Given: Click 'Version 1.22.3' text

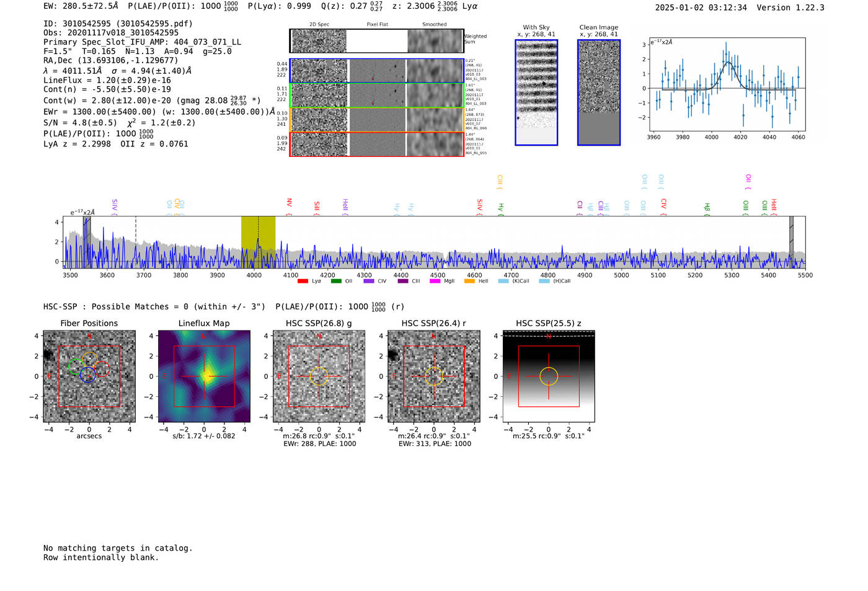Looking at the screenshot, I should [790, 8].
